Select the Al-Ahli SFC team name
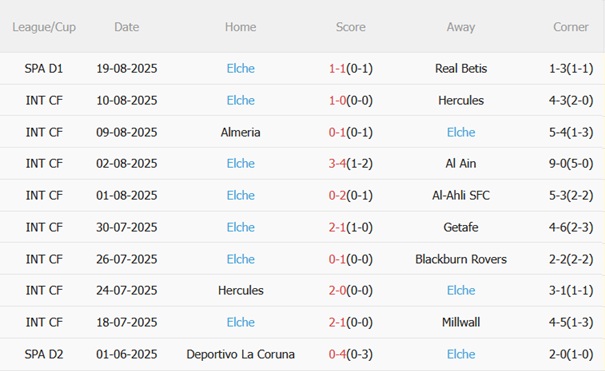This screenshot has width=605, height=371. (461, 196)
